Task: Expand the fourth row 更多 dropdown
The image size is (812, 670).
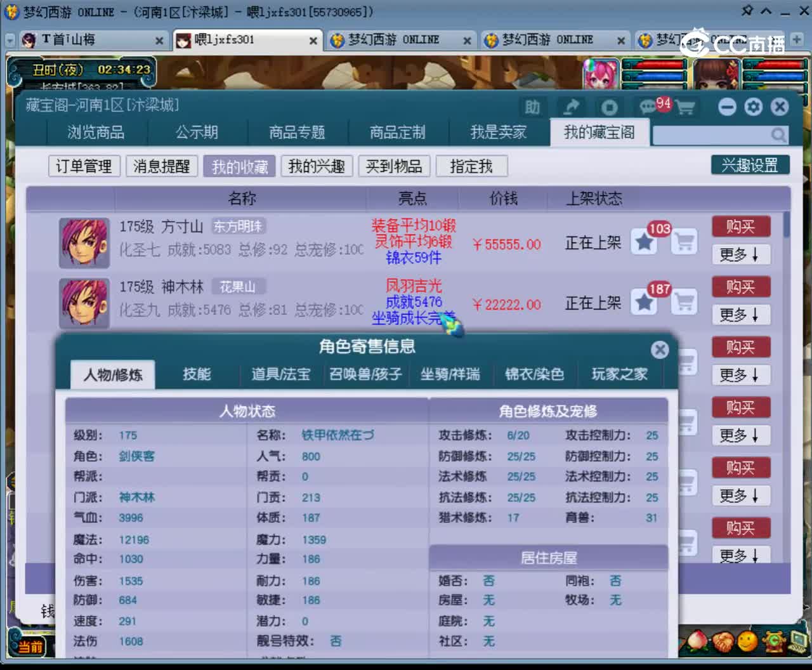Action: pyautogui.click(x=741, y=435)
